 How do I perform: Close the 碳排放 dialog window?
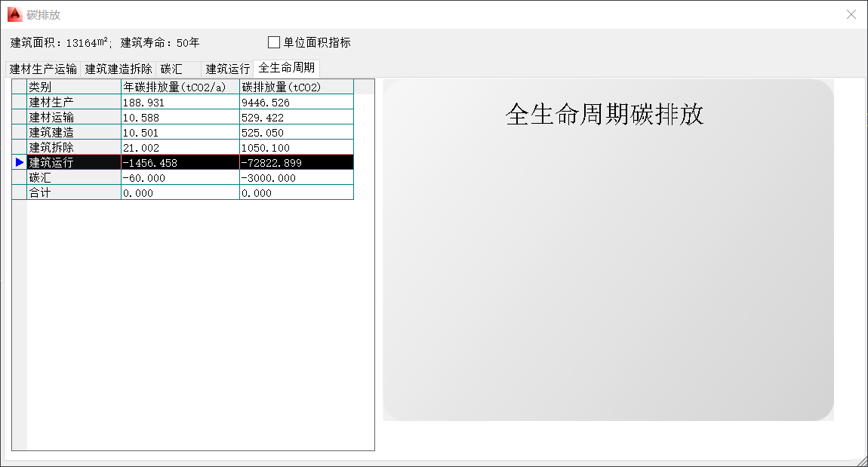pos(851,14)
